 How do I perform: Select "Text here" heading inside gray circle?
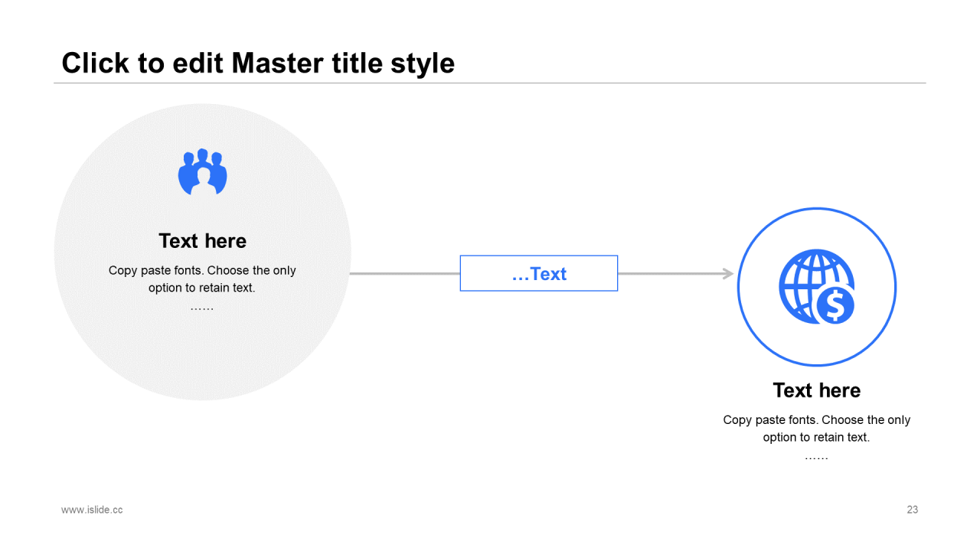pyautogui.click(x=203, y=241)
